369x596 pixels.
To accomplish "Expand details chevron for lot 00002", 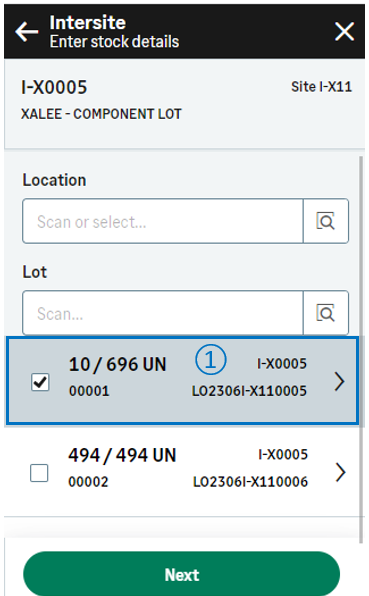I will (341, 472).
